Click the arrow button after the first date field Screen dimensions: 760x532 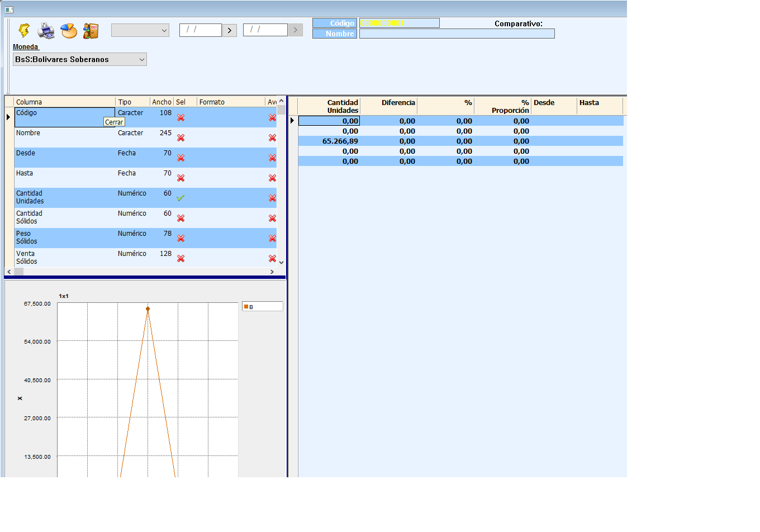click(x=230, y=30)
